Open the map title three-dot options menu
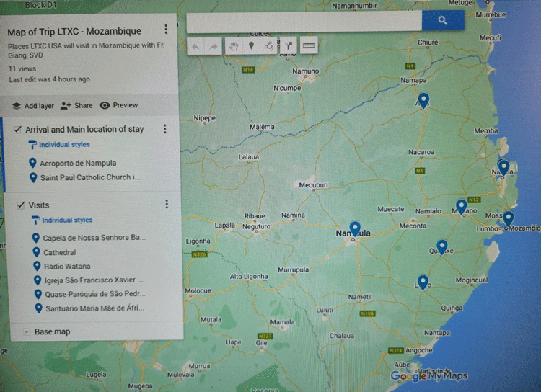Viewport: 541px width, 392px height. click(x=166, y=30)
